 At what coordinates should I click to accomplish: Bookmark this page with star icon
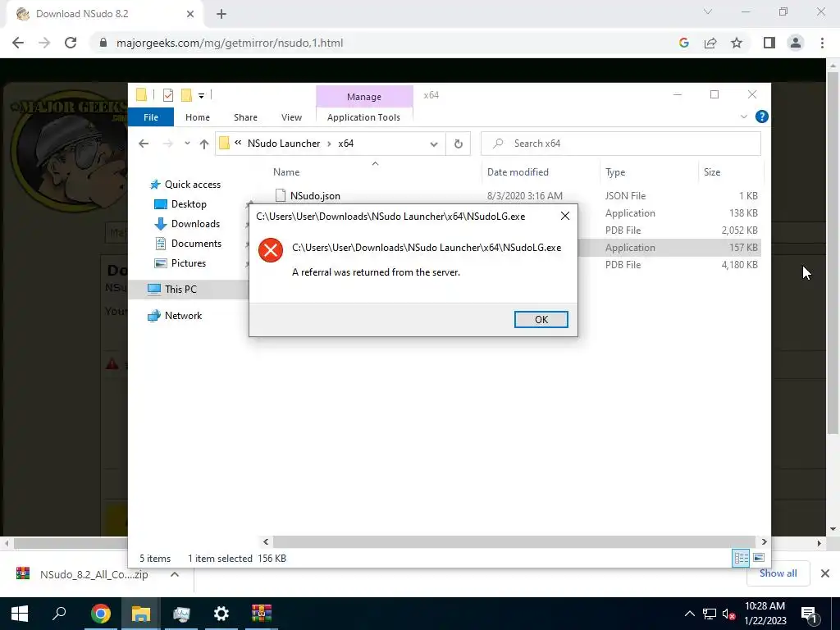[737, 43]
